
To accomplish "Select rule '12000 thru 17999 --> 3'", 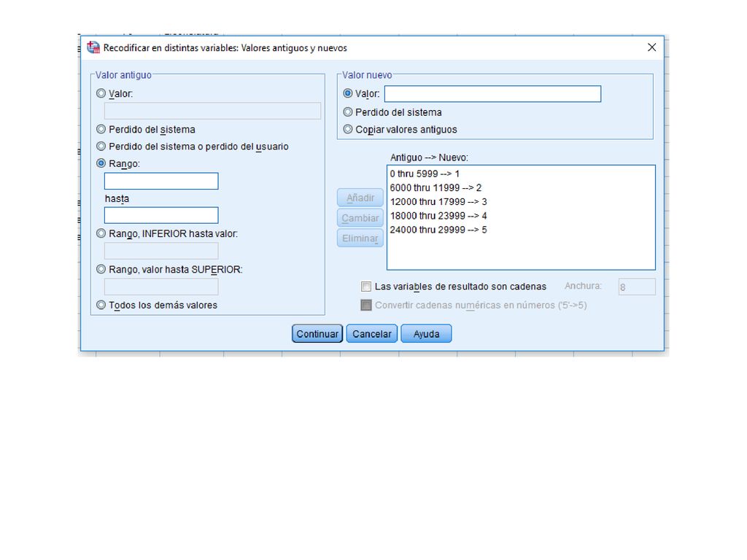I will point(438,202).
